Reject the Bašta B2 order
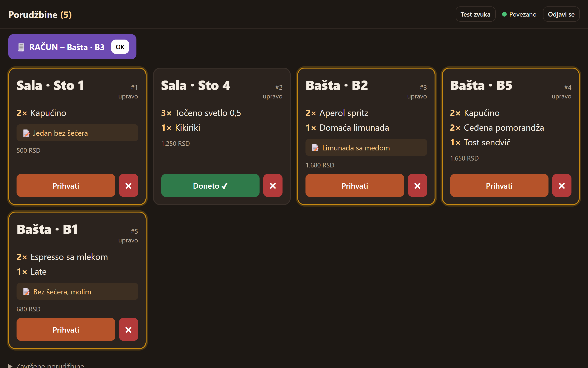The width and height of the screenshot is (588, 368). [417, 185]
